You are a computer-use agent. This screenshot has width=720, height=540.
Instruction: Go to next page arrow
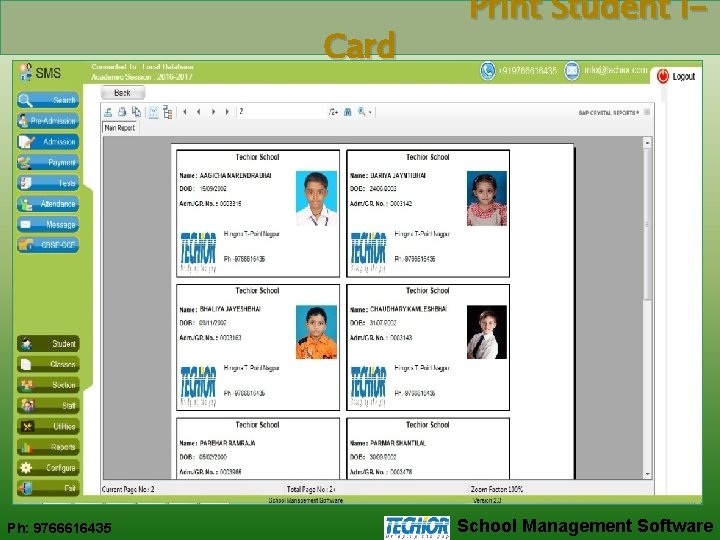point(213,112)
